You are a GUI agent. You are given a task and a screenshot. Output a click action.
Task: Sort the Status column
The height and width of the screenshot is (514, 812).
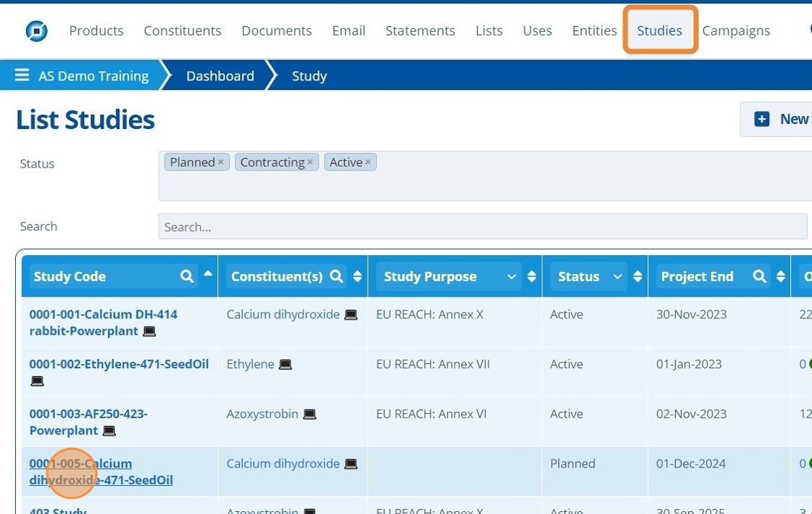click(x=637, y=276)
